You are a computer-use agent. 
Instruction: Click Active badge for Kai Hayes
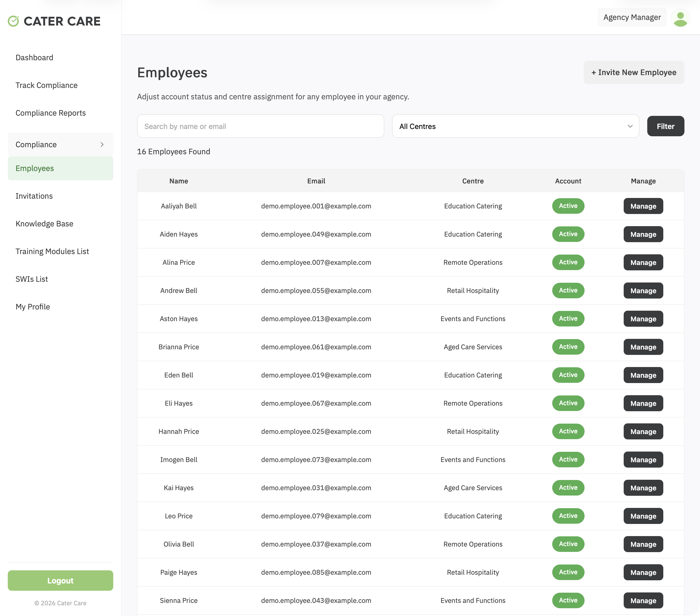coord(568,488)
